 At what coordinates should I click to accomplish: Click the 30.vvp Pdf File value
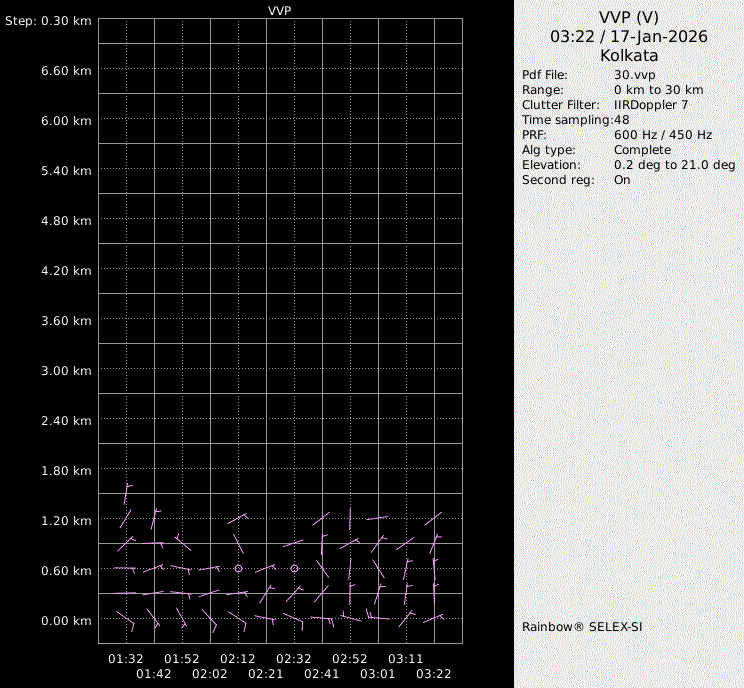tap(635, 75)
